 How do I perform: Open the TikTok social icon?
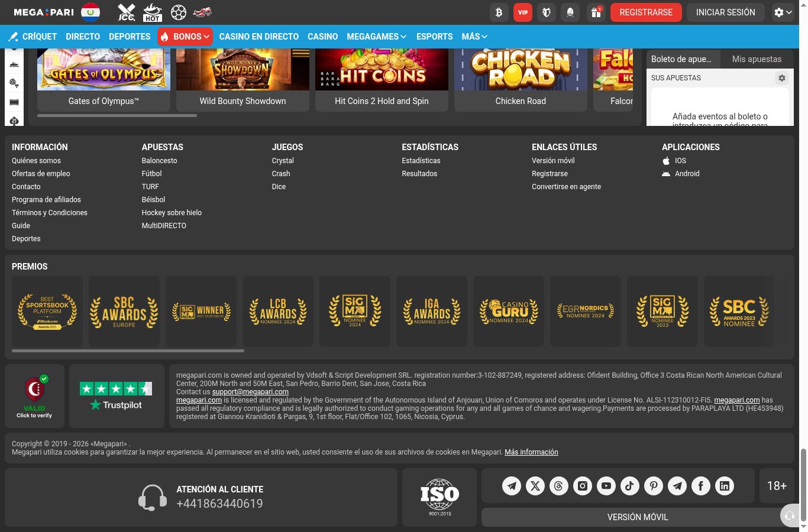(x=630, y=486)
